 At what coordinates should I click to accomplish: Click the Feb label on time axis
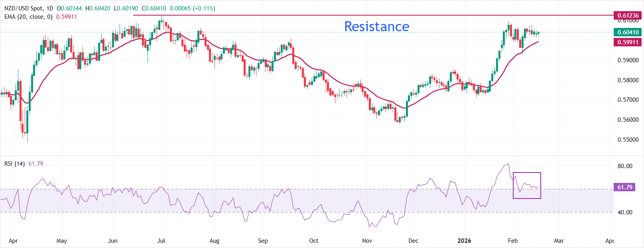513,241
